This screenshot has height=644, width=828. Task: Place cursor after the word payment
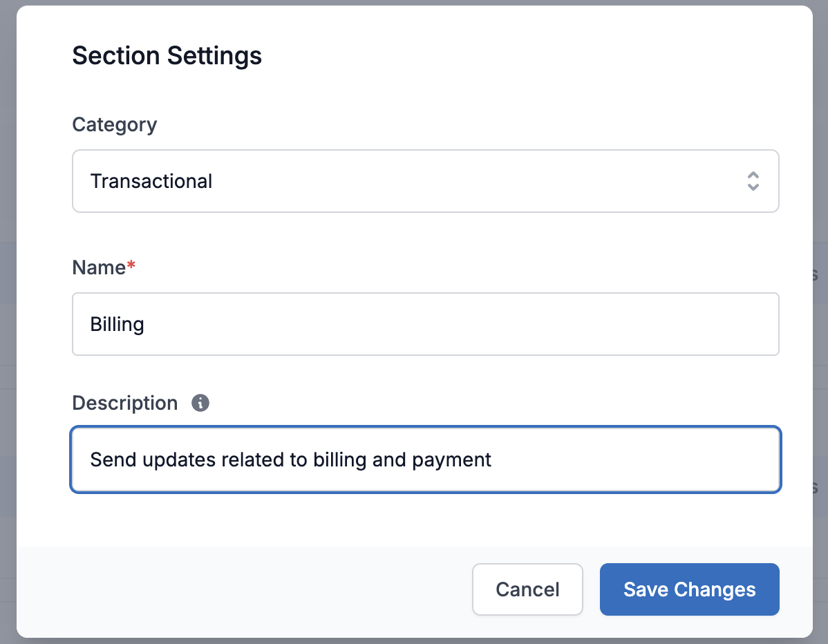click(x=492, y=460)
